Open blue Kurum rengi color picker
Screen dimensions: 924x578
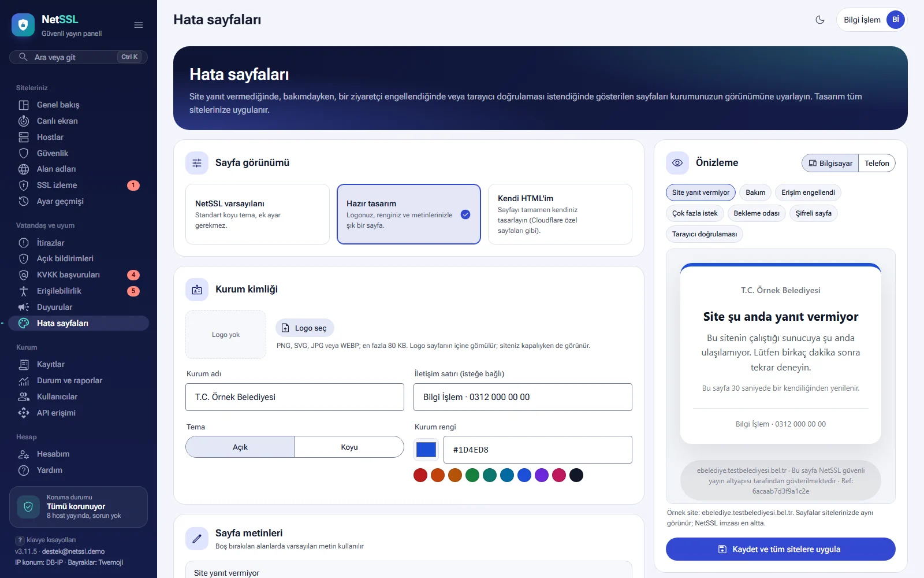tap(426, 450)
